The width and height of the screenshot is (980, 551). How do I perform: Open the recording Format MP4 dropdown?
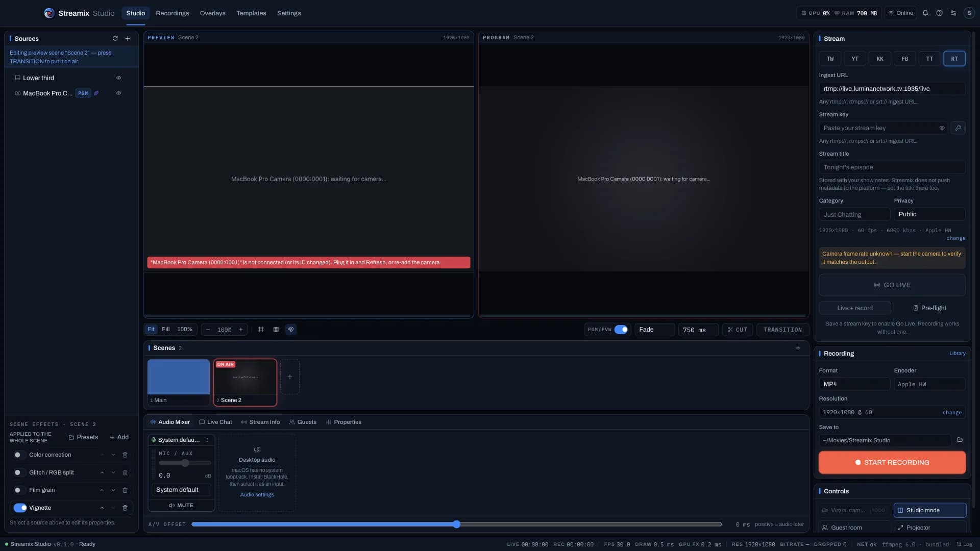pos(854,384)
